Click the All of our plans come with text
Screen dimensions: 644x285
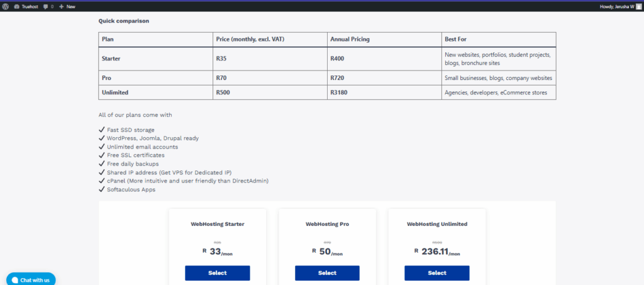(135, 115)
